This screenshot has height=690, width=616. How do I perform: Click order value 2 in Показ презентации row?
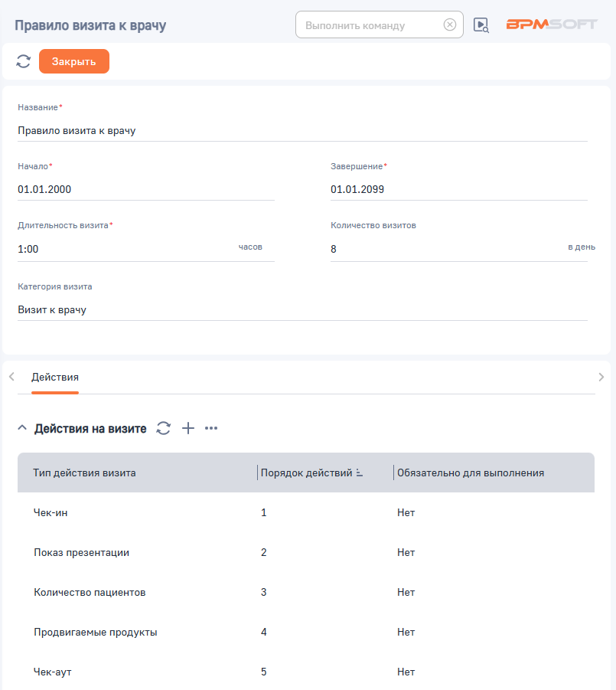263,552
